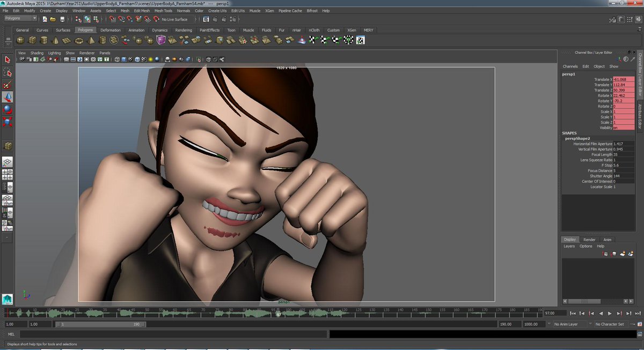Play animation backwards
This screenshot has height=350, width=644.
coord(601,313)
